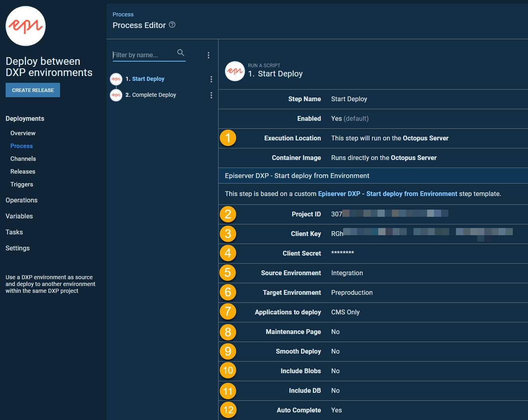Navigate to Releases page
This screenshot has height=420, width=528.
click(23, 172)
